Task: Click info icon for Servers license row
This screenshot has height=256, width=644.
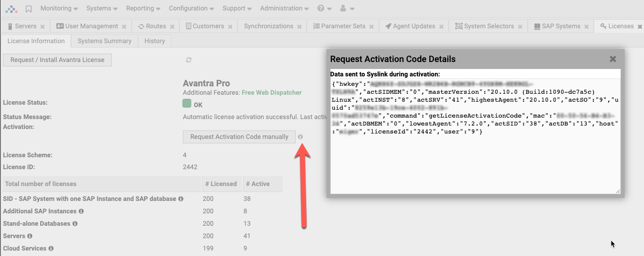Action: point(30,236)
